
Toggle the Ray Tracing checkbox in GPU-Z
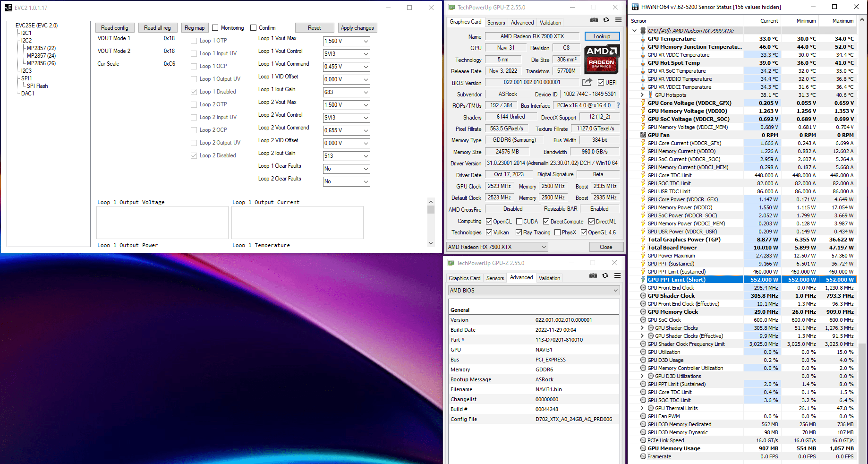(519, 232)
